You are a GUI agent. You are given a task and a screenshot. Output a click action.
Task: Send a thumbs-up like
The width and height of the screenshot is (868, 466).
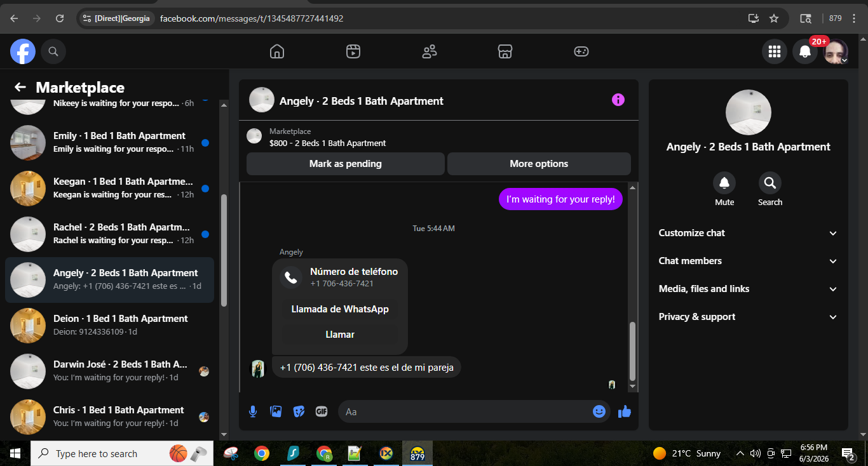625,411
